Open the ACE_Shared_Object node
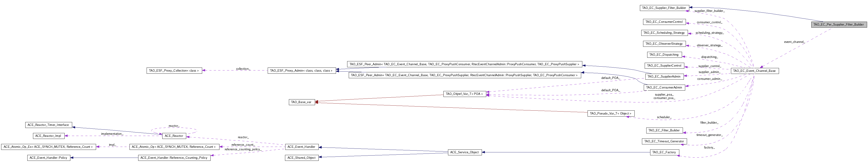Viewport: 868px width, 164px height. 302,158
